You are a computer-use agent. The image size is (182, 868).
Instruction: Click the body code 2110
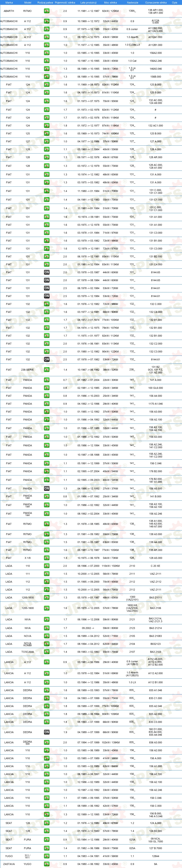(132, 566)
